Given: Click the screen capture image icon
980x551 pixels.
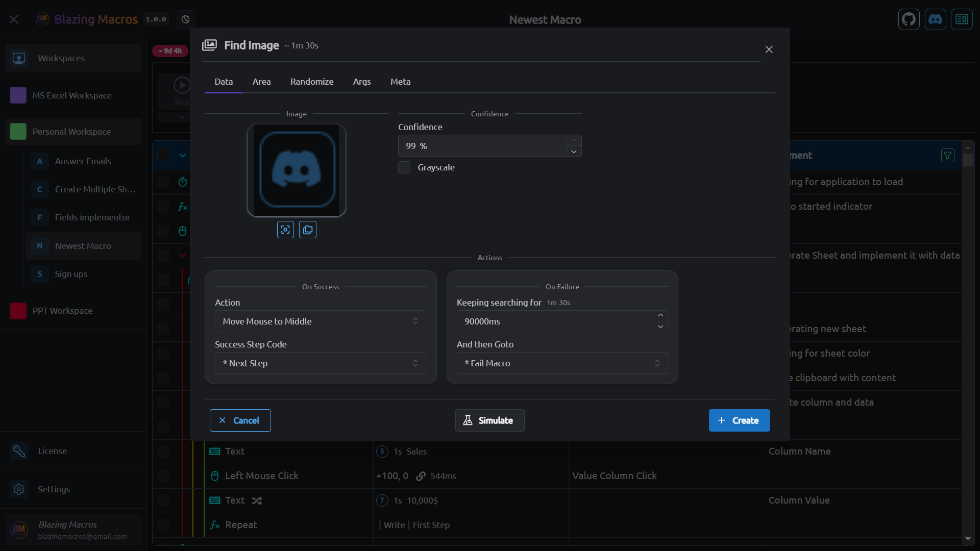Looking at the screenshot, I should pyautogui.click(x=285, y=230).
